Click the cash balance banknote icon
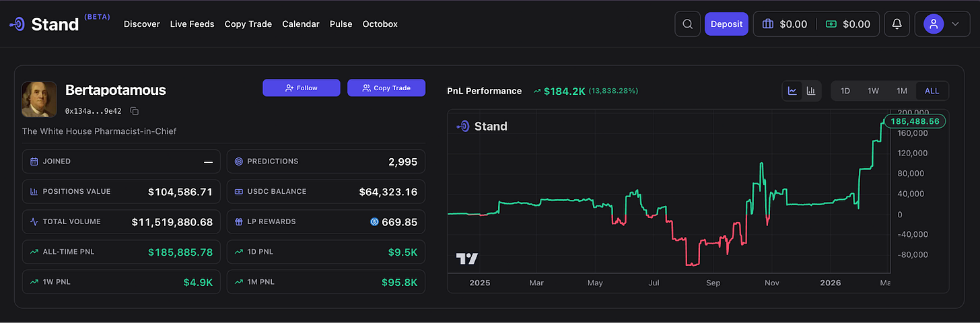The height and width of the screenshot is (323, 980). click(x=831, y=24)
